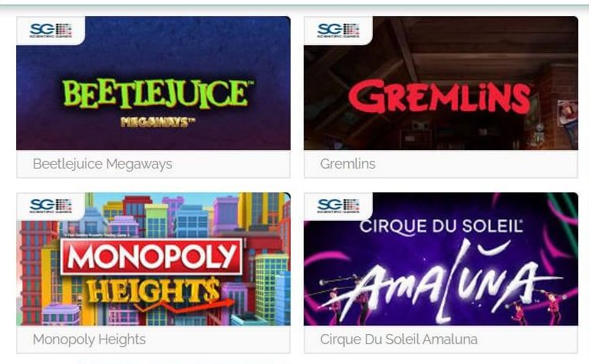Click the yellow Heights lettering

pyautogui.click(x=153, y=291)
